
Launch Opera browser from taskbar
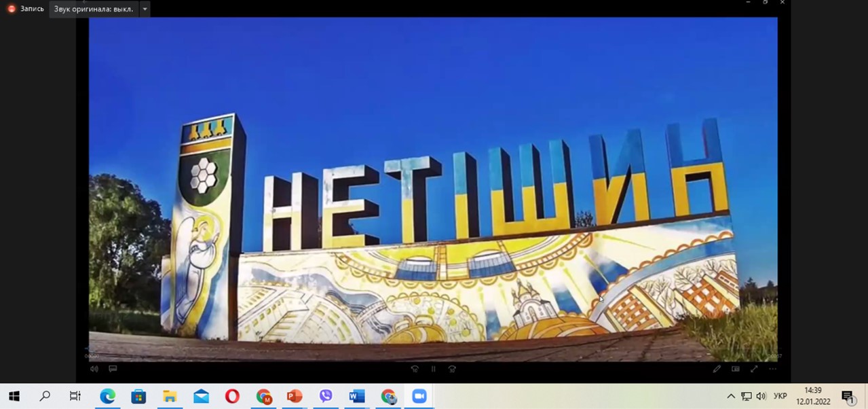[232, 396]
